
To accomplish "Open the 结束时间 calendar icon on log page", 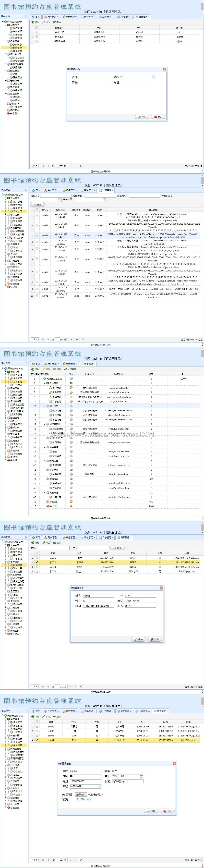I will 104,200.
